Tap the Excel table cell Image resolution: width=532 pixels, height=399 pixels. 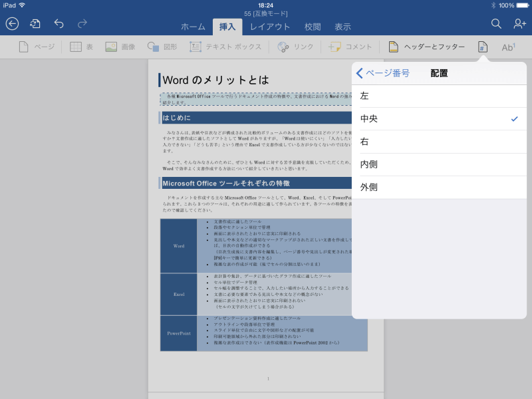(179, 295)
